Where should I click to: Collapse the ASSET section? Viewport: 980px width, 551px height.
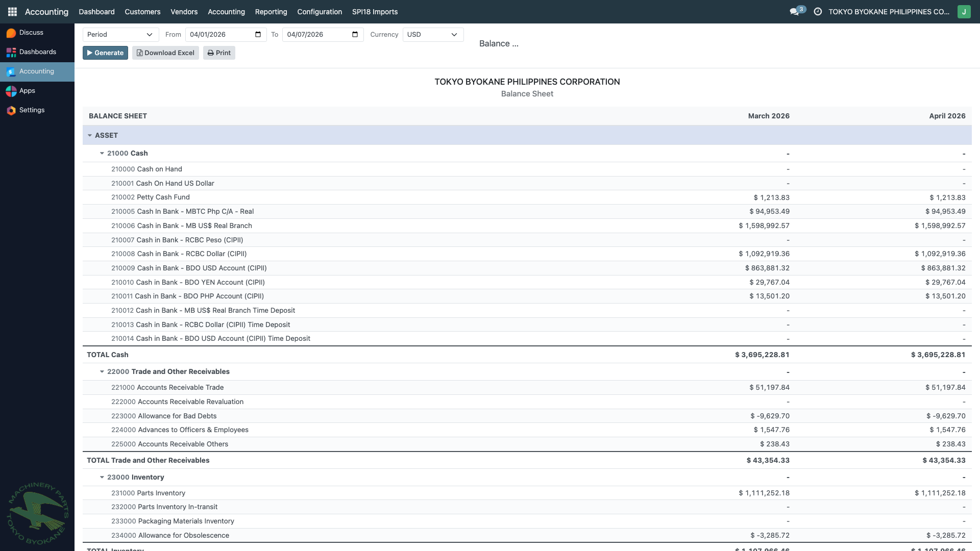(x=89, y=135)
